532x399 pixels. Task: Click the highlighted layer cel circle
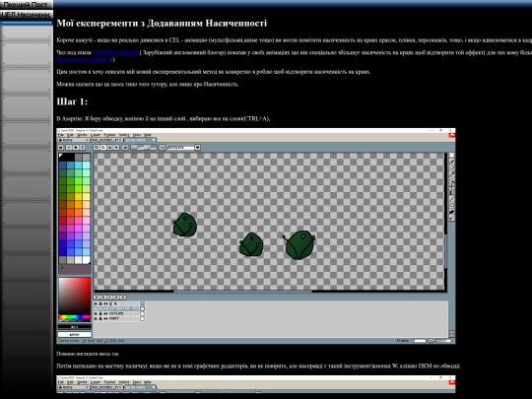point(143,308)
